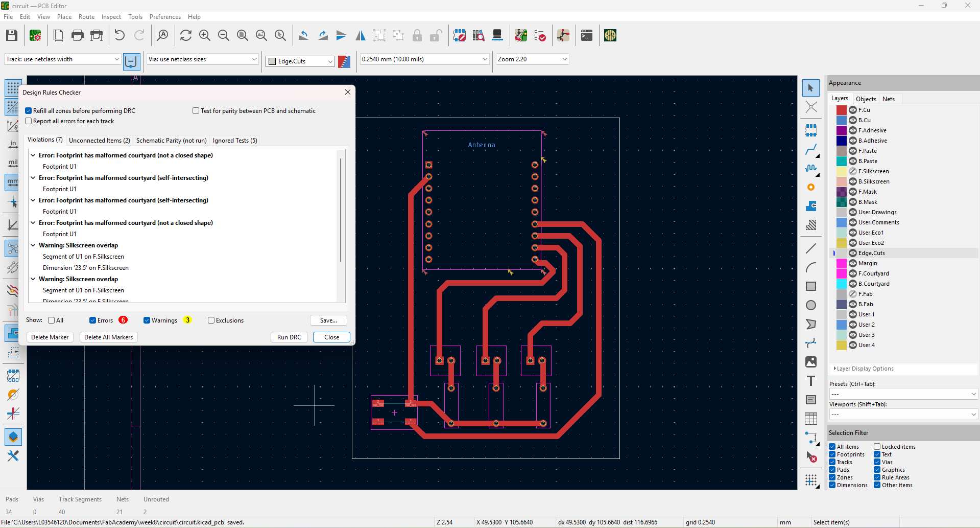Switch to the Unconnected Items (2) tab
980x528 pixels.
coord(99,141)
